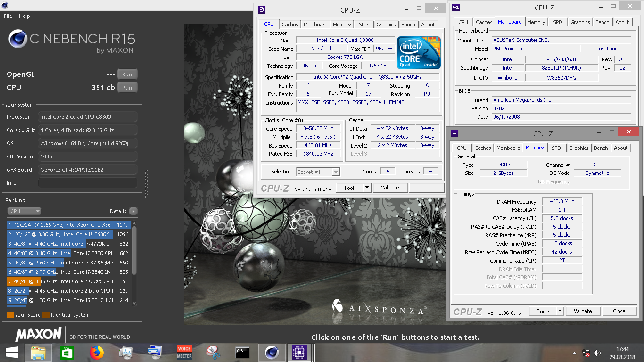Select ranking row 1 Intel Xeon 1279
The image size is (644, 362).
pos(69,225)
